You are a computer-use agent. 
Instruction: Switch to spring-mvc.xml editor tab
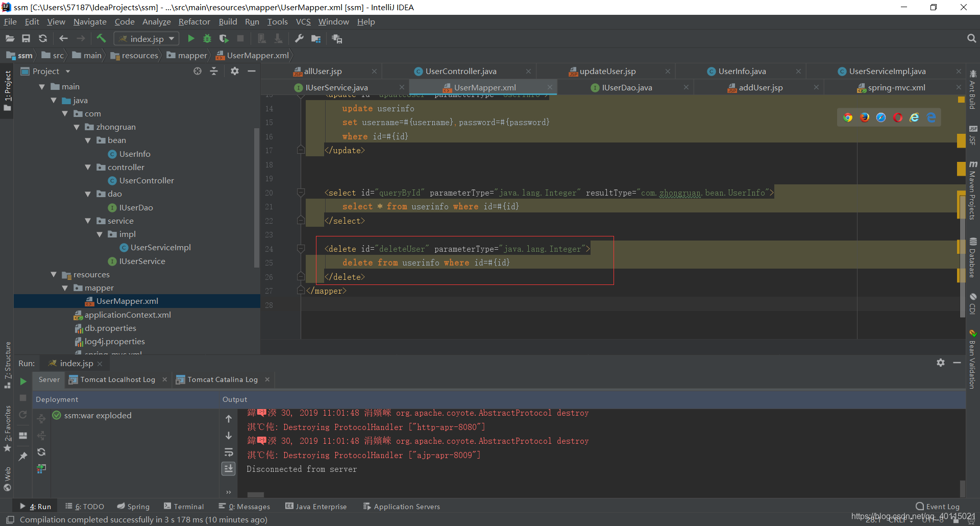896,88
